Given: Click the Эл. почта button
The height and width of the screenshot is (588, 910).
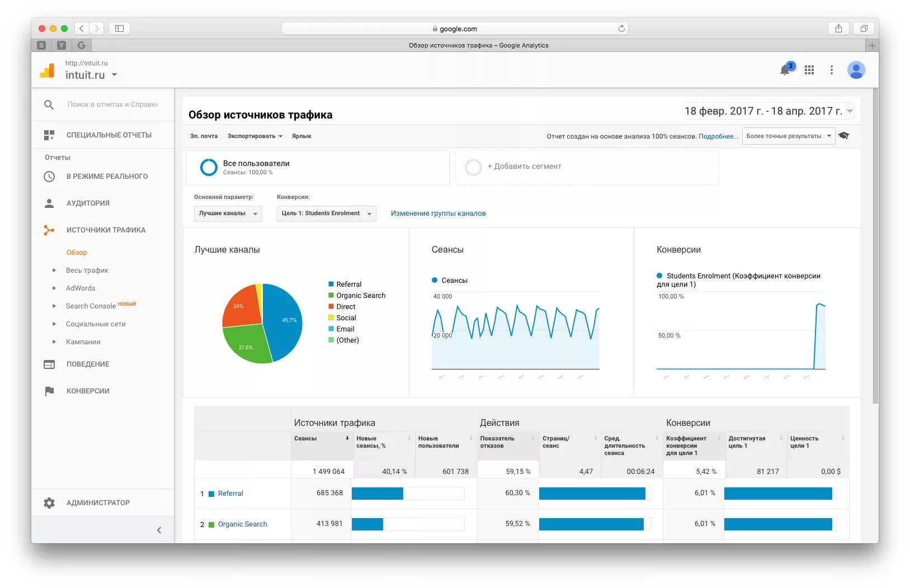Looking at the screenshot, I should [x=204, y=136].
